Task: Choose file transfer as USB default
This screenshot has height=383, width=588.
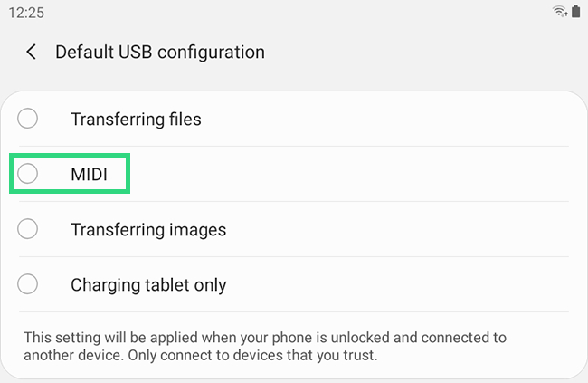Action: (136, 119)
